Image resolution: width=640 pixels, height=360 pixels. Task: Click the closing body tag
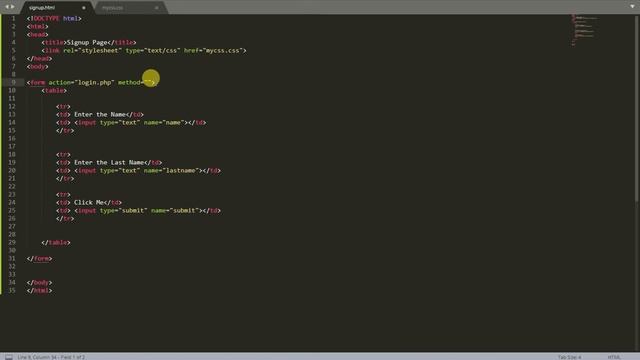[40, 282]
